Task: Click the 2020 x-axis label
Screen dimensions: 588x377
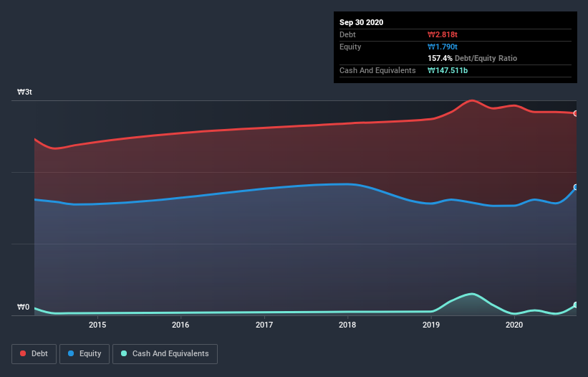Action: click(514, 325)
